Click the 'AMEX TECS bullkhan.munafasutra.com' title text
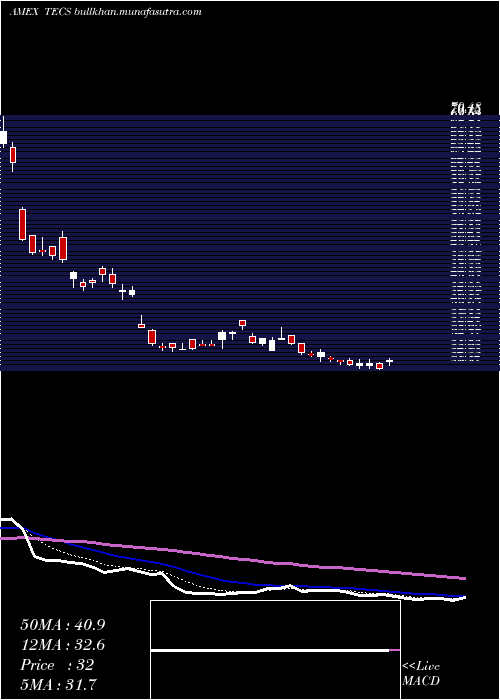The height and width of the screenshot is (700, 500). pos(105,12)
